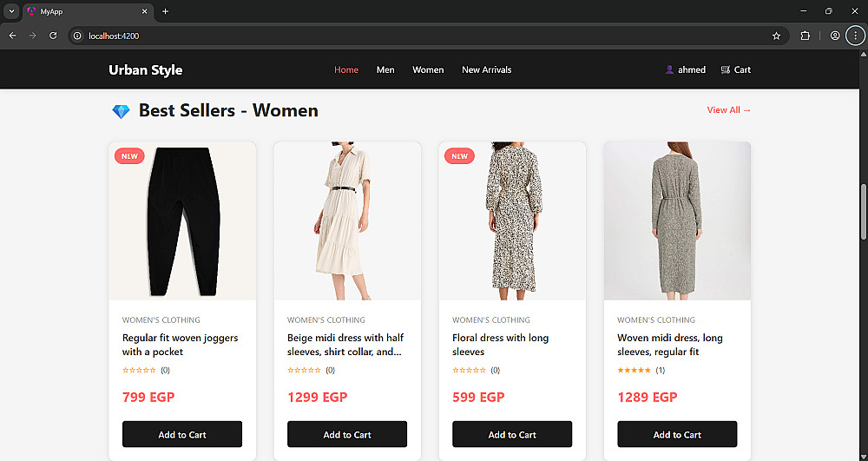Open a new browser tab

coord(165,11)
